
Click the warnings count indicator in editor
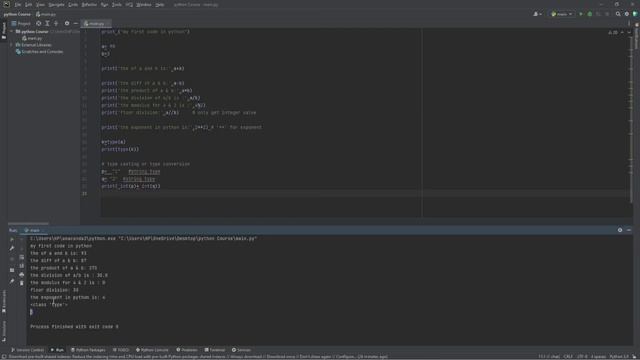(613, 32)
